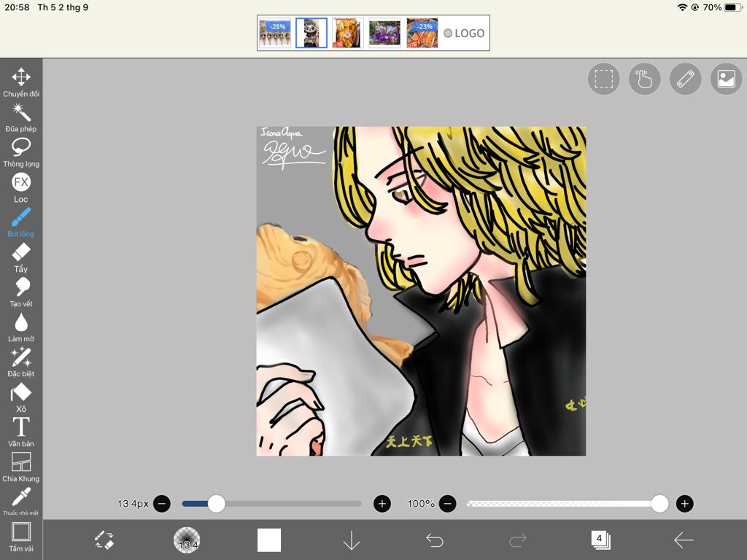Viewport: 747px width, 560px height.
Task: Select the Tấm vải canvas tool
Action: (x=21, y=537)
